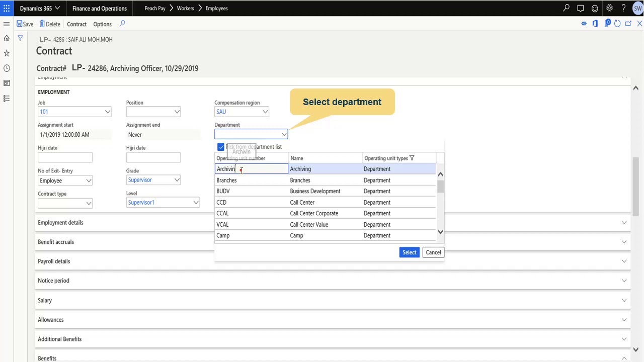Toggle Pick from department list checkbox

pos(221,147)
